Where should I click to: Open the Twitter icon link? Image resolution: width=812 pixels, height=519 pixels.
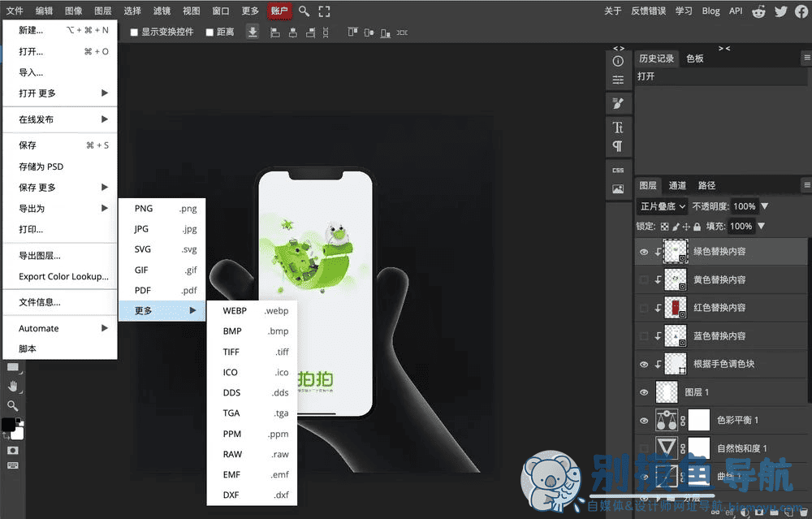point(781,11)
